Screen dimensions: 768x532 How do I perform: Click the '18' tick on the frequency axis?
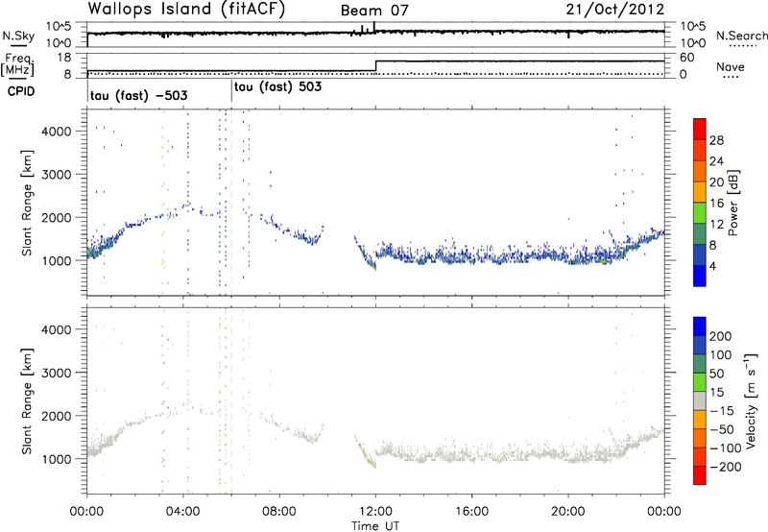(64, 58)
